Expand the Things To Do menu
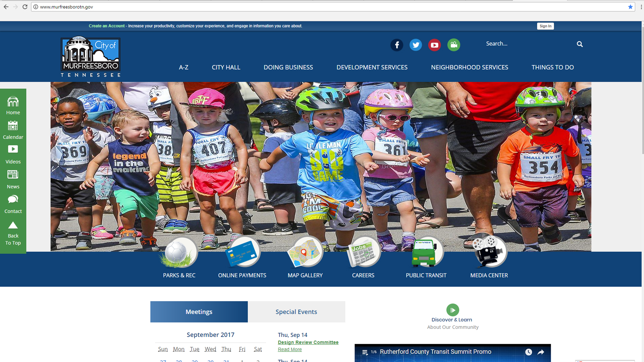This screenshot has height=362, width=644. 552,67
